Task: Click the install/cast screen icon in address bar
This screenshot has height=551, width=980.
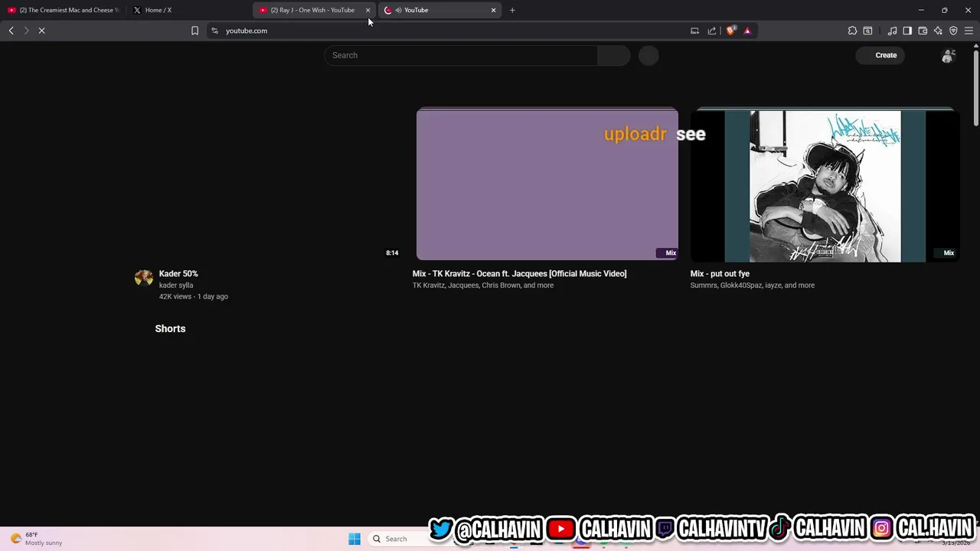Action: (694, 31)
